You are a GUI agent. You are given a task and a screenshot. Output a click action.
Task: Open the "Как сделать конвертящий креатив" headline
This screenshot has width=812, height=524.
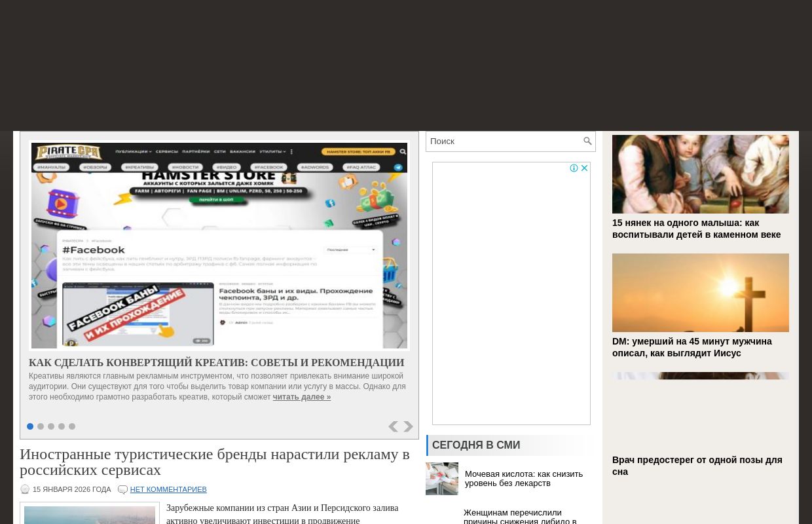216,362
